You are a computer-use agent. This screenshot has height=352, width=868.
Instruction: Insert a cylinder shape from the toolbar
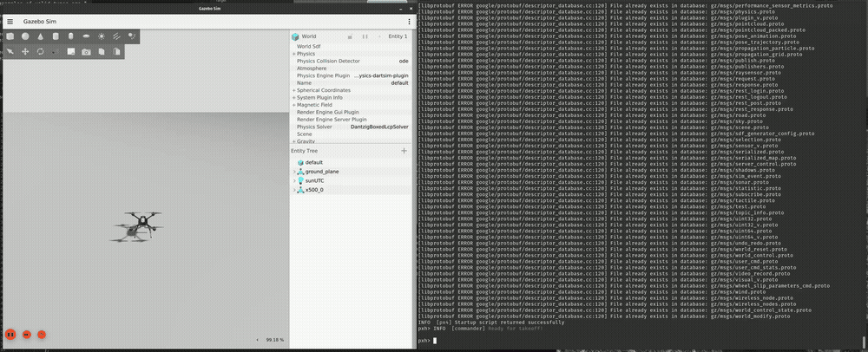(56, 36)
